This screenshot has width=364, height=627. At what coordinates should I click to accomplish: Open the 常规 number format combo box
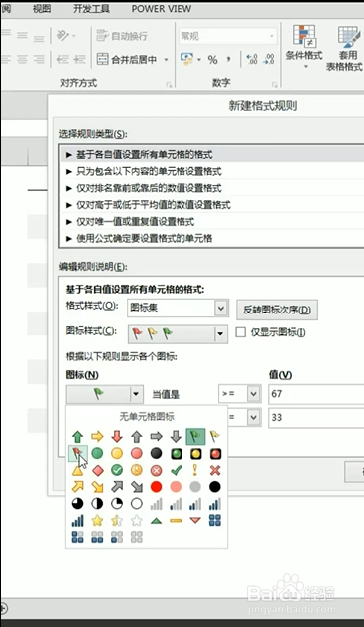pos(227,36)
